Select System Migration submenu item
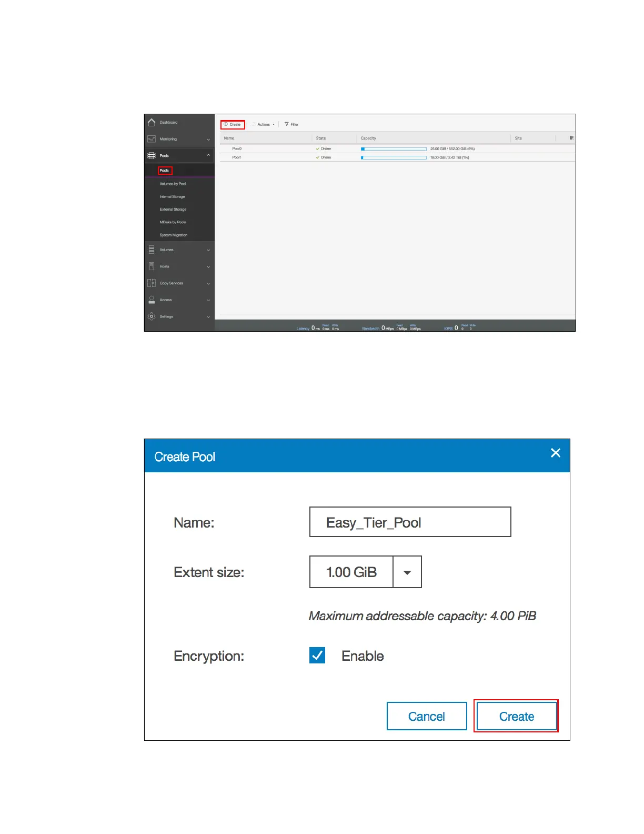The height and width of the screenshot is (834, 644). click(173, 235)
